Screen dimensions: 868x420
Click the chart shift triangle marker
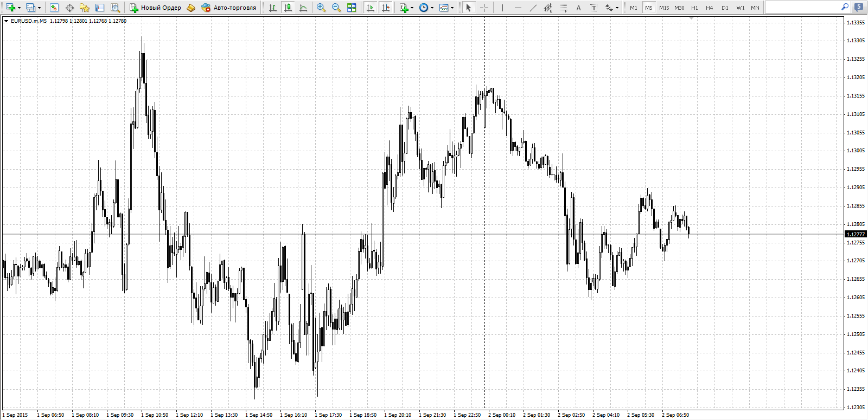(692, 18)
